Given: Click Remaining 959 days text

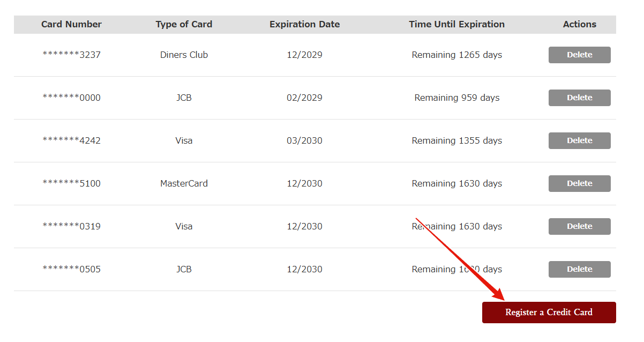Looking at the screenshot, I should click(456, 98).
